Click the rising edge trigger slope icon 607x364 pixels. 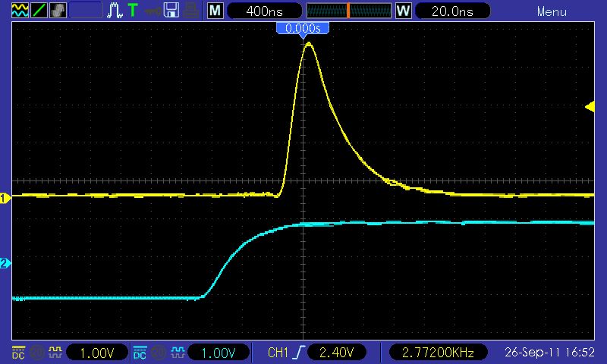[x=299, y=353]
